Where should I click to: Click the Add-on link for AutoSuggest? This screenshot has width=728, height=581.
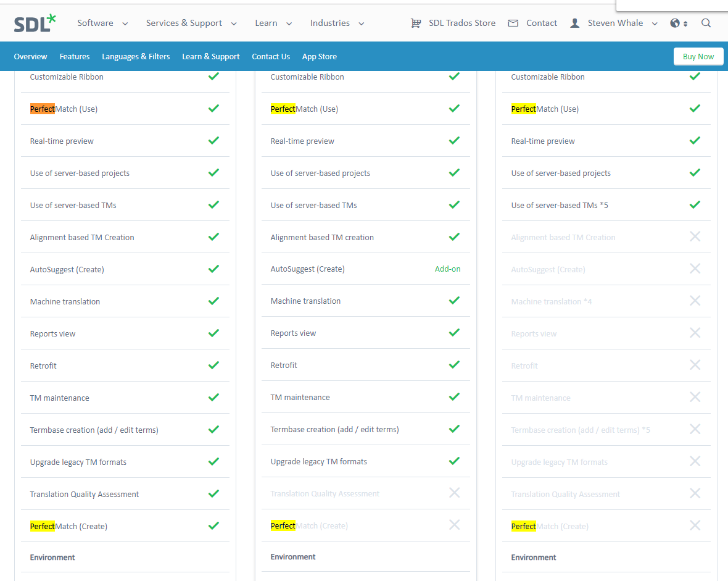(447, 269)
